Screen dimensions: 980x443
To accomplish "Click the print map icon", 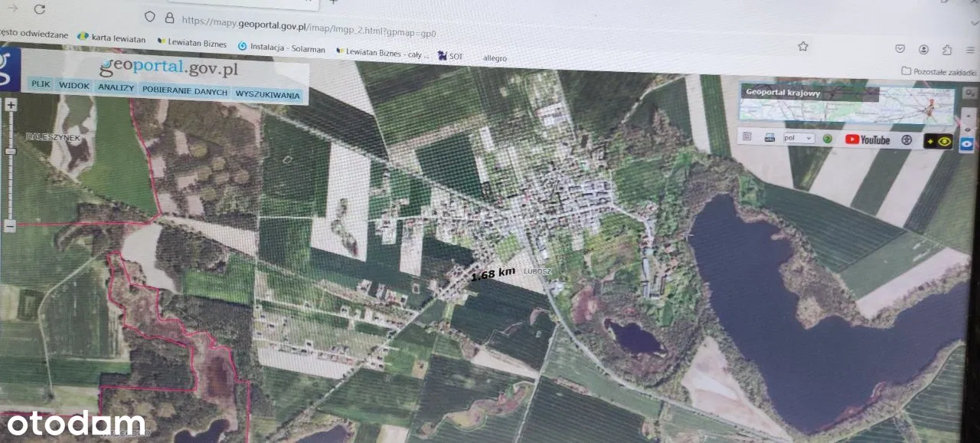I will coord(769,138).
